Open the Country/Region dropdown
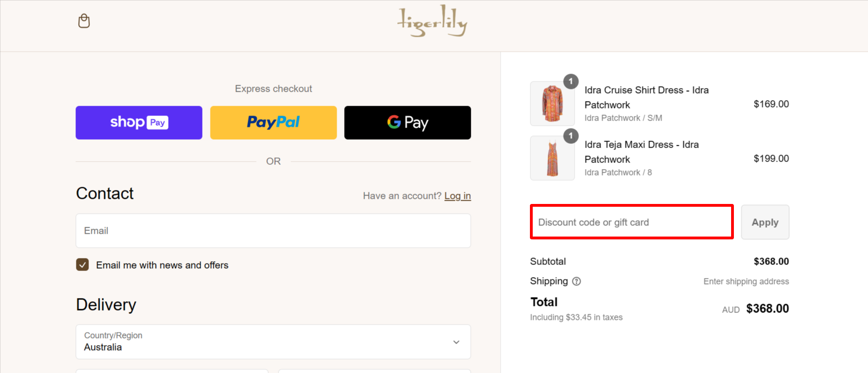Image resolution: width=868 pixels, height=373 pixels. pyautogui.click(x=273, y=342)
